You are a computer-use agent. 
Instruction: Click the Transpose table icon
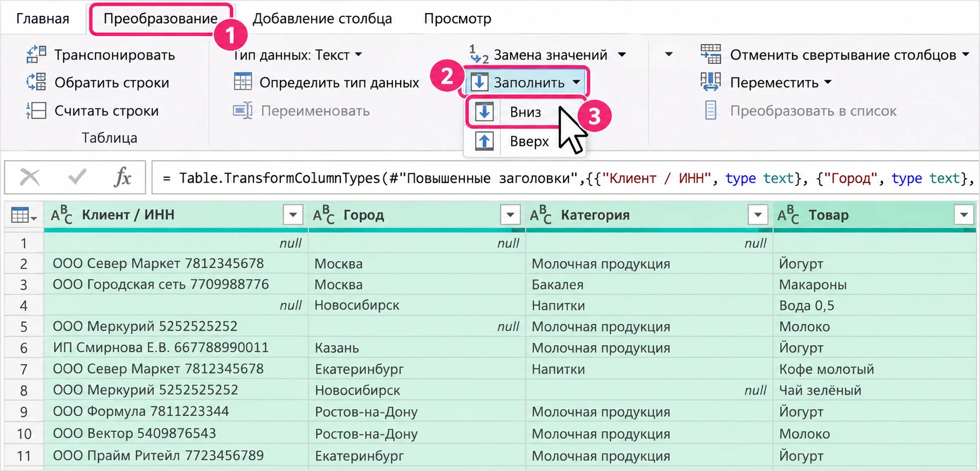pos(36,55)
